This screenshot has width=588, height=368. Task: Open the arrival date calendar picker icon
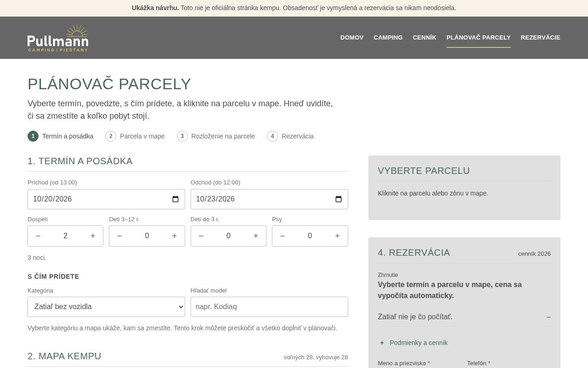click(175, 199)
